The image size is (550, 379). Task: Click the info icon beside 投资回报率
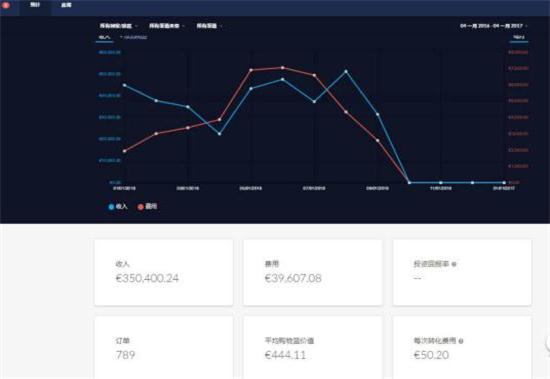pyautogui.click(x=454, y=264)
